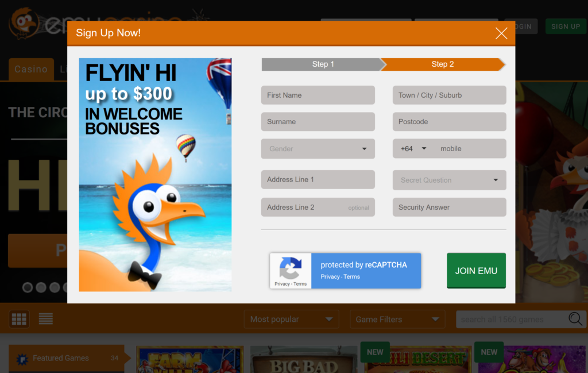Open the Farm game thumbnail
This screenshot has width=588, height=373.
pos(190,359)
